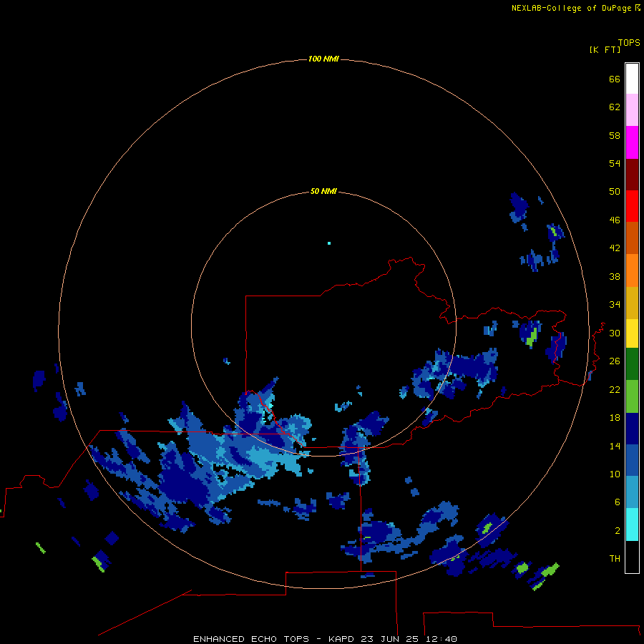Click the light pink 62 kft legend swatch

[632, 110]
